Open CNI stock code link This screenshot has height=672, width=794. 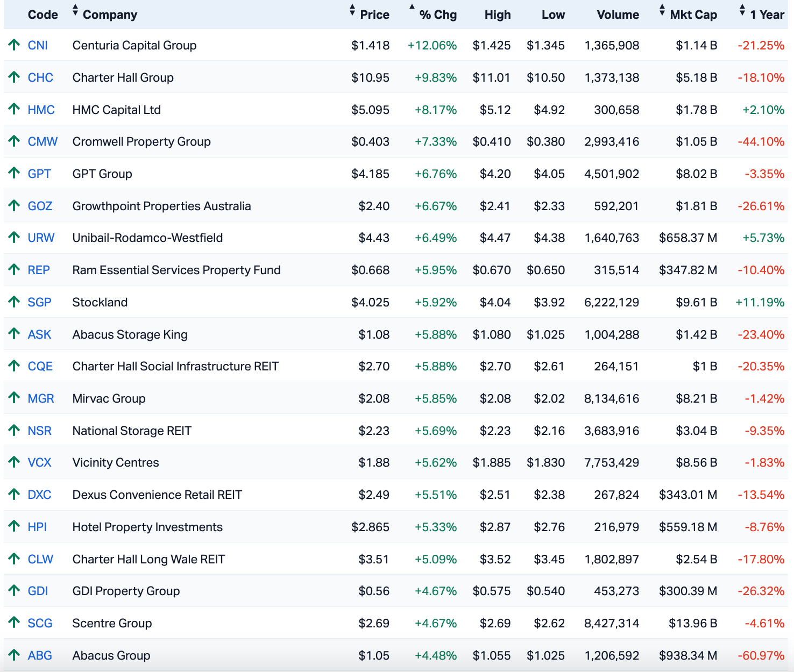[38, 45]
